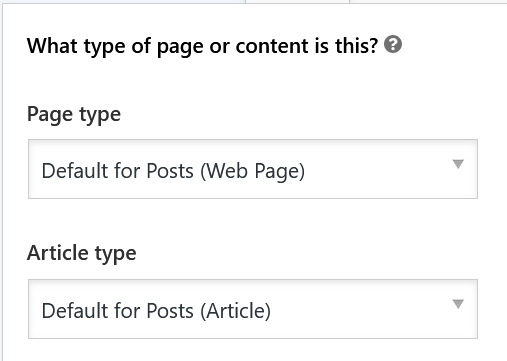Viewport: 507px width, 361px height.
Task: Click the triangle beside 'Web Page'
Action: click(458, 164)
